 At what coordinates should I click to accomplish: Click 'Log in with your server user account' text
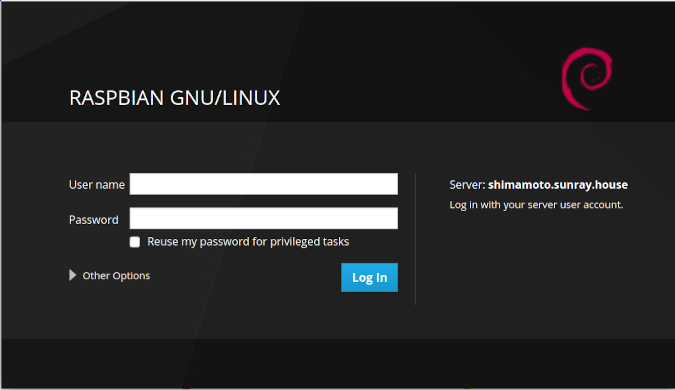tap(536, 205)
